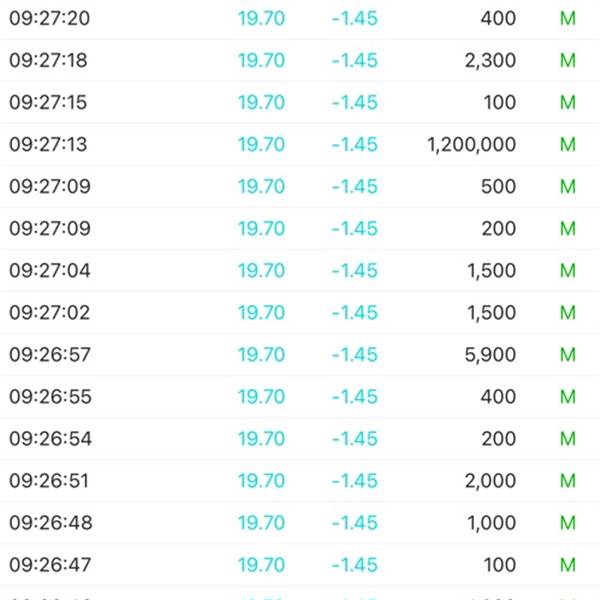The width and height of the screenshot is (600, 600).
Task: Click the -1.45 change at 09:26:51
Action: point(355,481)
